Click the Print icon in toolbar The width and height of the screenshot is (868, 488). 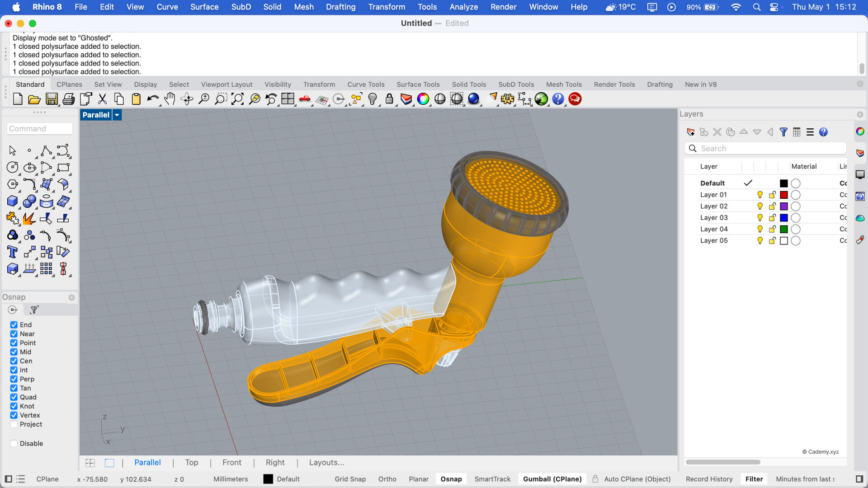click(x=69, y=99)
